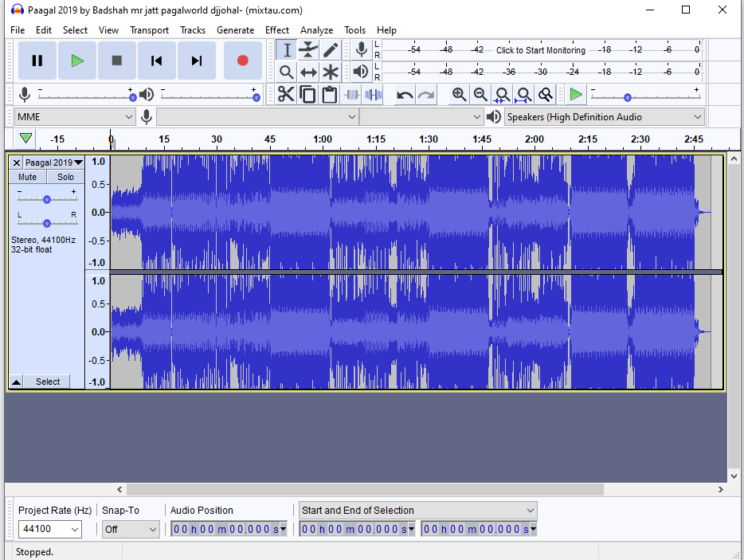
Task: Open the MME audio host dropdown
Action: point(75,117)
